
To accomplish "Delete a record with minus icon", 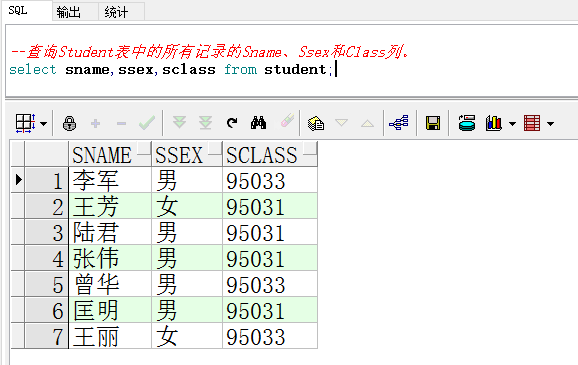I will coord(121,124).
